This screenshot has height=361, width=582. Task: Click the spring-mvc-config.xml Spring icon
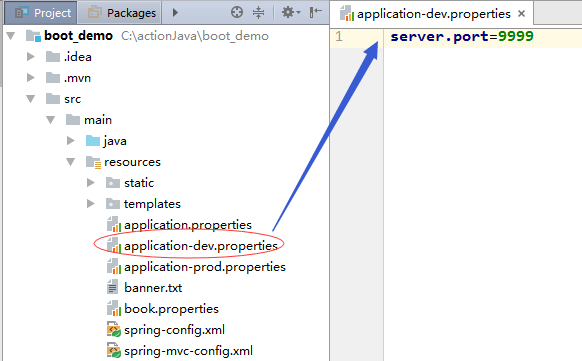click(114, 351)
